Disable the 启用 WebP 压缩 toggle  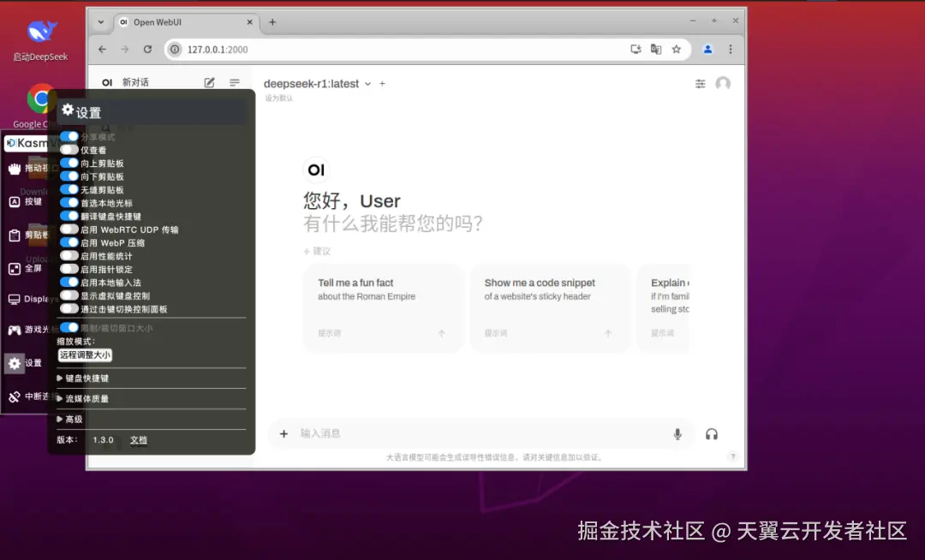pyautogui.click(x=69, y=242)
